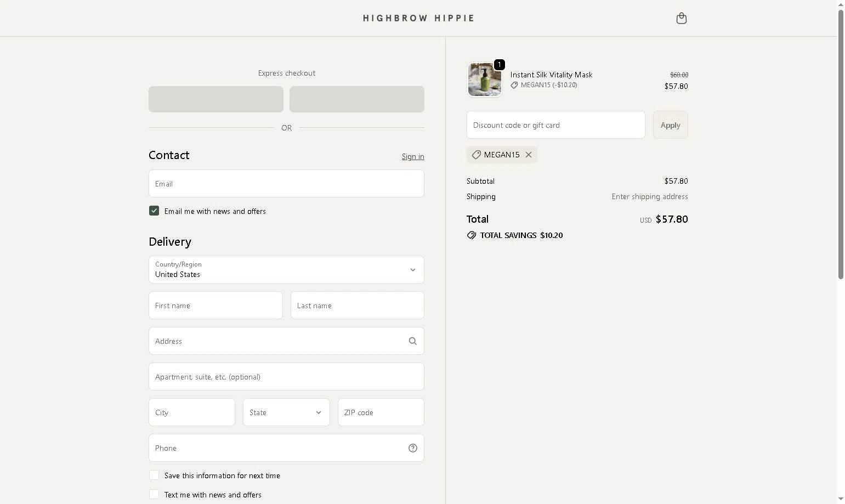Focus Apartment, suite, etc. optional field
This screenshot has width=845, height=504.
coord(286,377)
